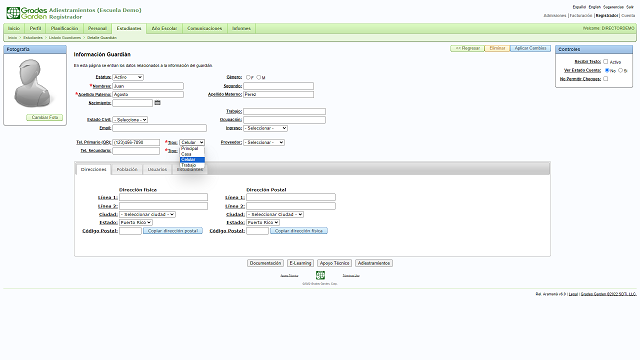Open the Informes menu tab
The width and height of the screenshot is (640, 360).
[241, 28]
